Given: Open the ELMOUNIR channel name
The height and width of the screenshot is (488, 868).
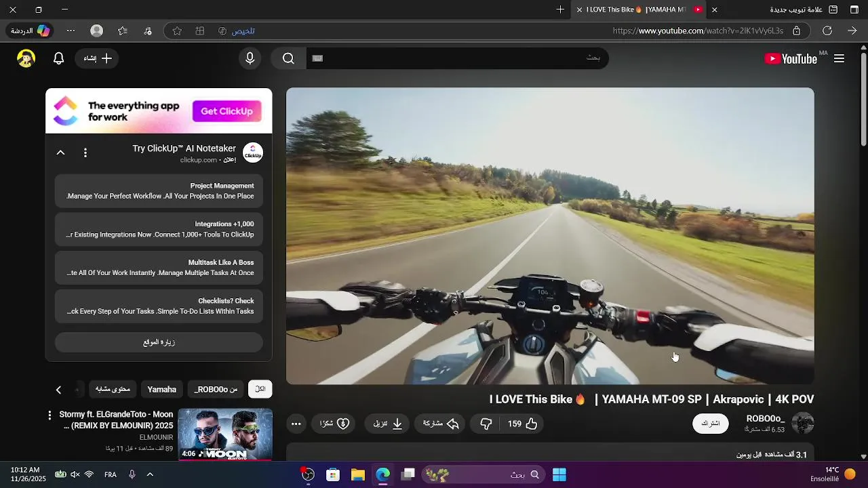Looking at the screenshot, I should [x=156, y=438].
